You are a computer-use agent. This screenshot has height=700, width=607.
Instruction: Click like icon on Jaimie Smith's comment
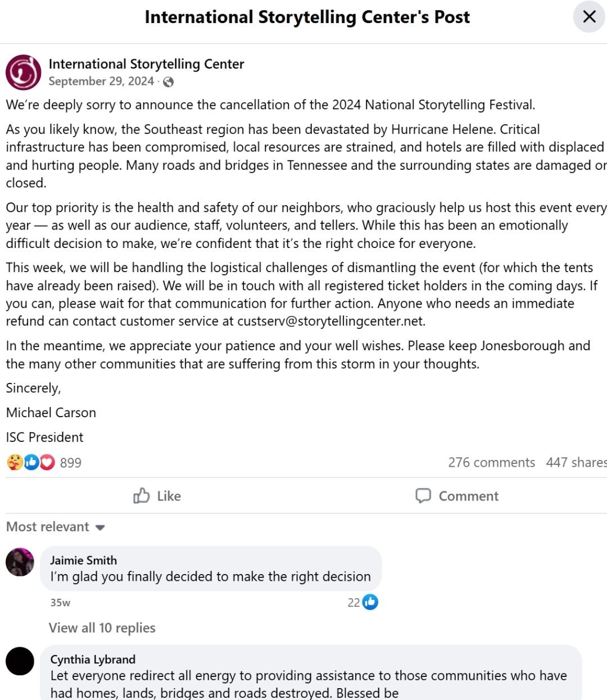pyautogui.click(x=370, y=602)
